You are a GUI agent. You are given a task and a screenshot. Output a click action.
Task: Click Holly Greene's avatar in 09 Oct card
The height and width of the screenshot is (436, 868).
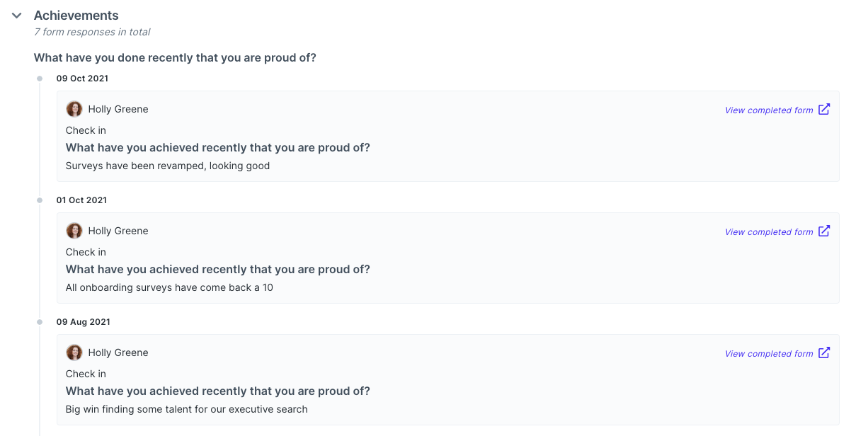click(x=74, y=109)
